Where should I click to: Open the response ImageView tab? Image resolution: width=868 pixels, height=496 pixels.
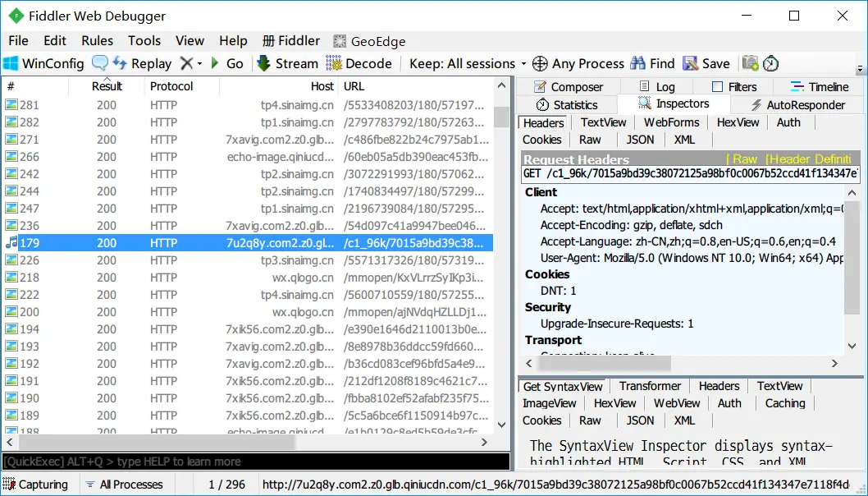tap(549, 403)
